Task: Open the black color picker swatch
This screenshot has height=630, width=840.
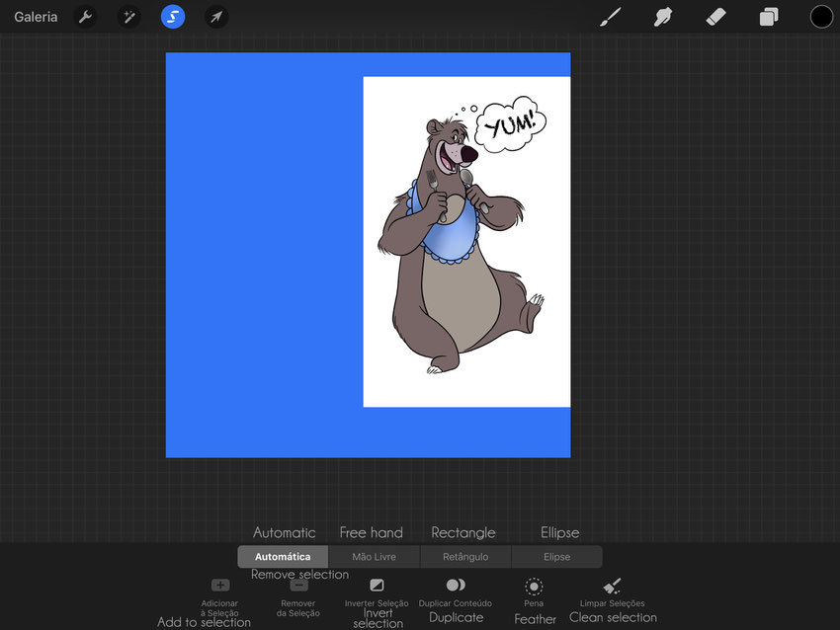Action: 820,17
